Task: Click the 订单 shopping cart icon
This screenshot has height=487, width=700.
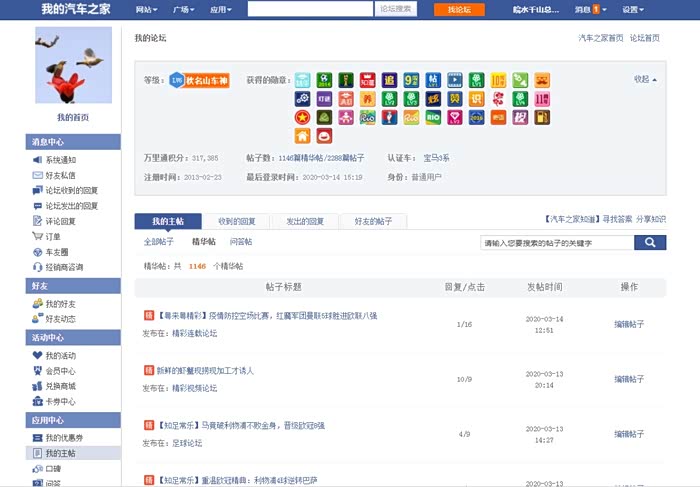Action: [x=37, y=236]
